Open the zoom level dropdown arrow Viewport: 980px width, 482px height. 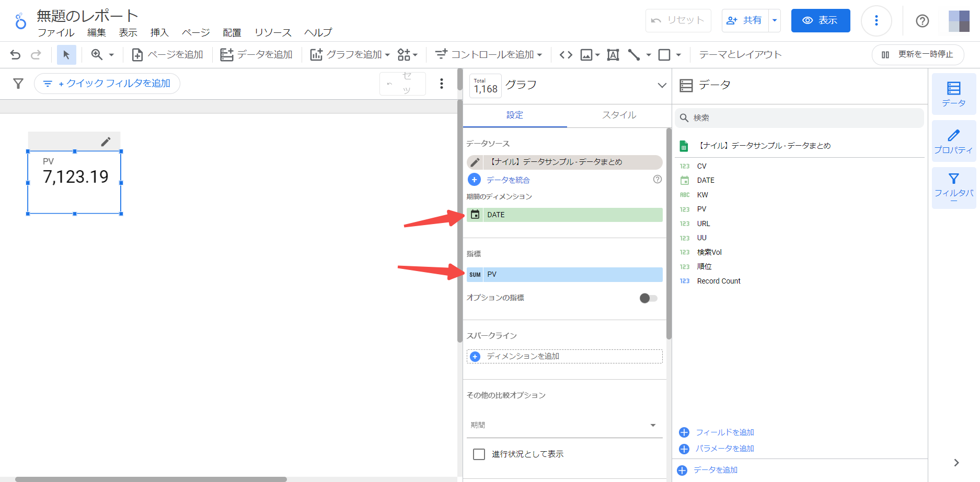[111, 54]
